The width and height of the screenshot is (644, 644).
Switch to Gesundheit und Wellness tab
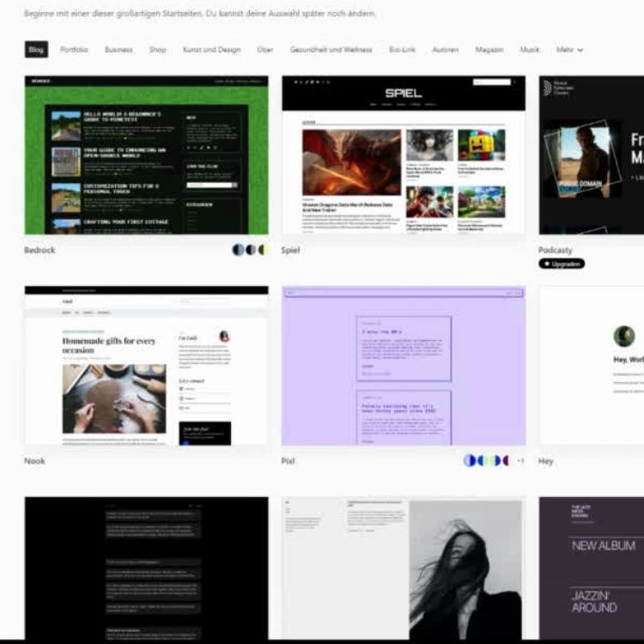(331, 50)
